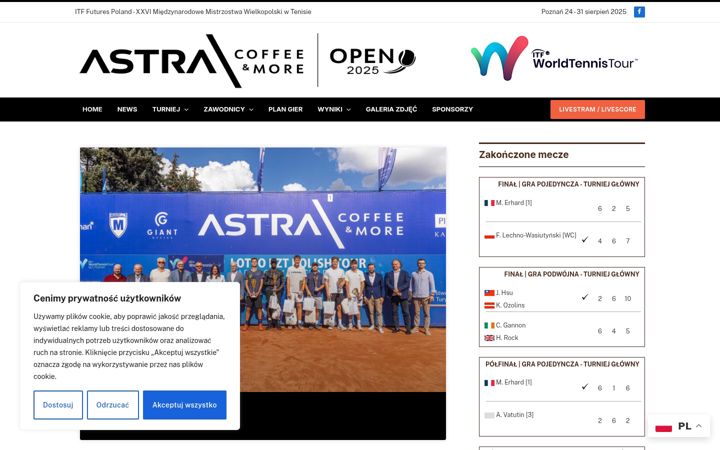Click Finał | Gra Pojedyncza match header
This screenshot has height=450, width=720.
[568, 184]
